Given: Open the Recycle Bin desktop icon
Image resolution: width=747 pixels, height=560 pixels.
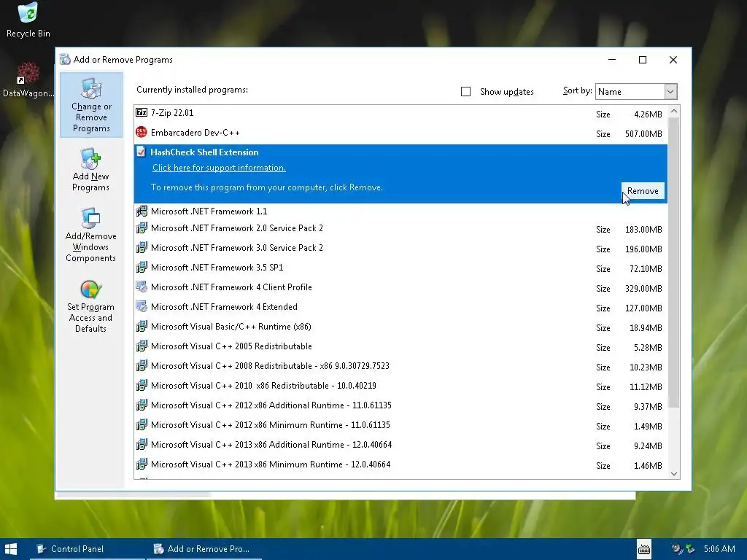Looking at the screenshot, I should point(28,20).
